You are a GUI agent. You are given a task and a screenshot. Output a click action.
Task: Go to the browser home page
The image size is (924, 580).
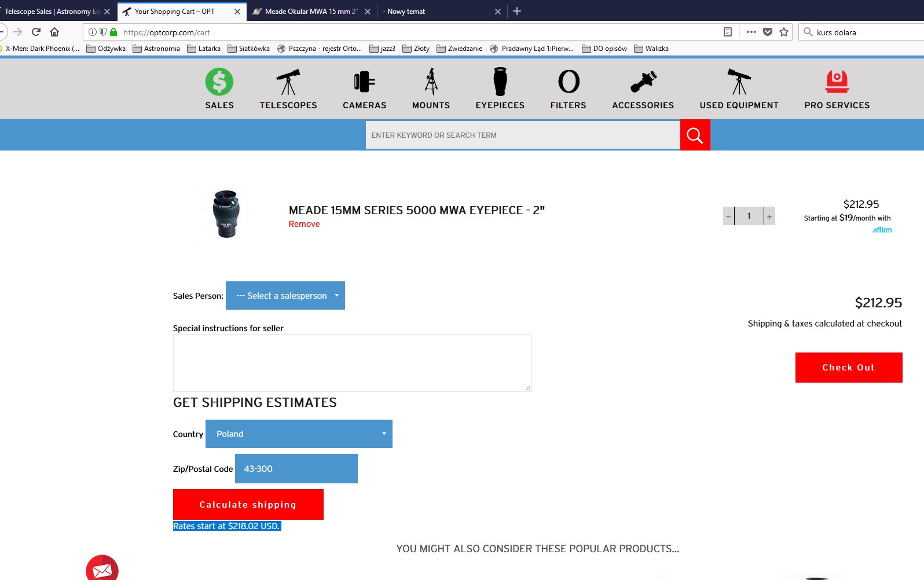(x=54, y=32)
